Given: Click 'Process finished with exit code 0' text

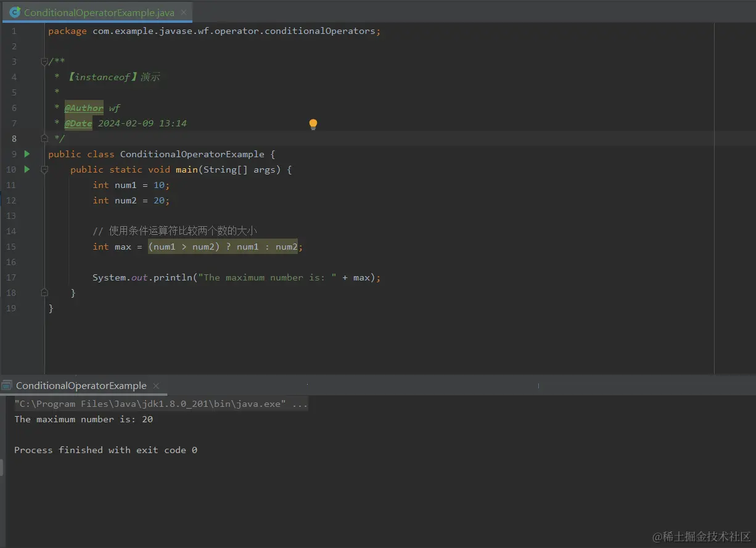Looking at the screenshot, I should pos(105,450).
